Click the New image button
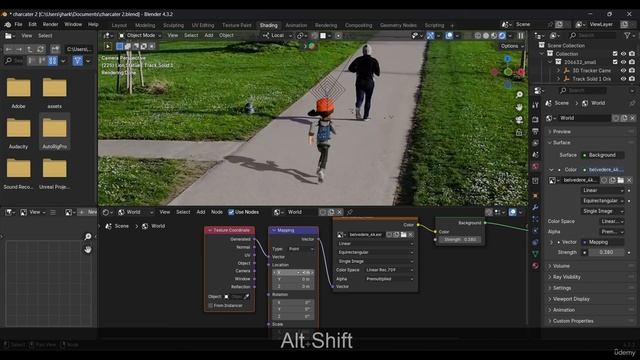The width and height of the screenshot is (640, 360). tap(88, 212)
